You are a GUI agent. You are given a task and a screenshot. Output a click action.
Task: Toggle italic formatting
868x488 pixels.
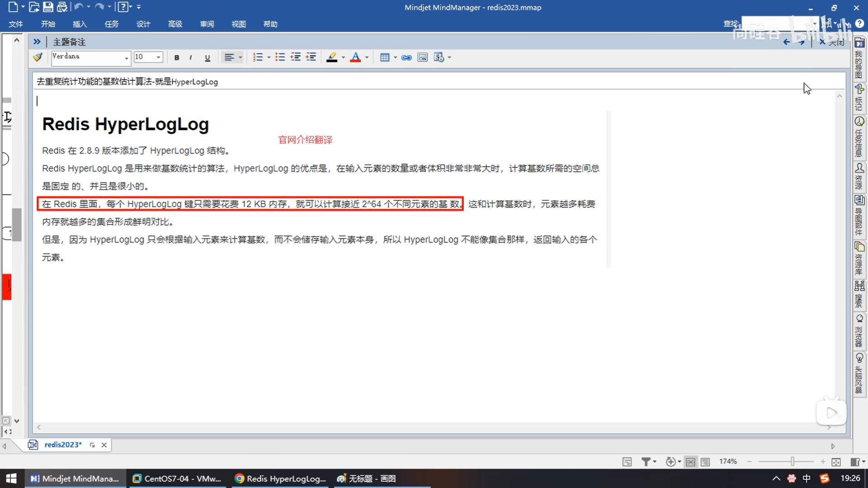coord(191,57)
